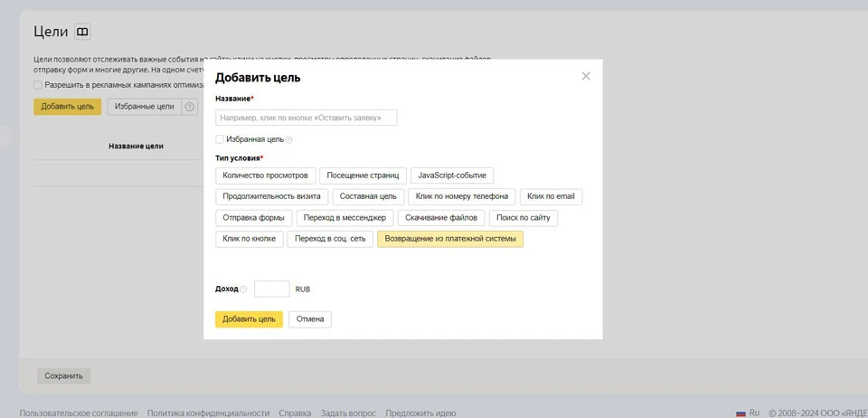Viewport: 868px width, 418px height.
Task: Follow the Предложить идею footer link
Action: [420, 413]
